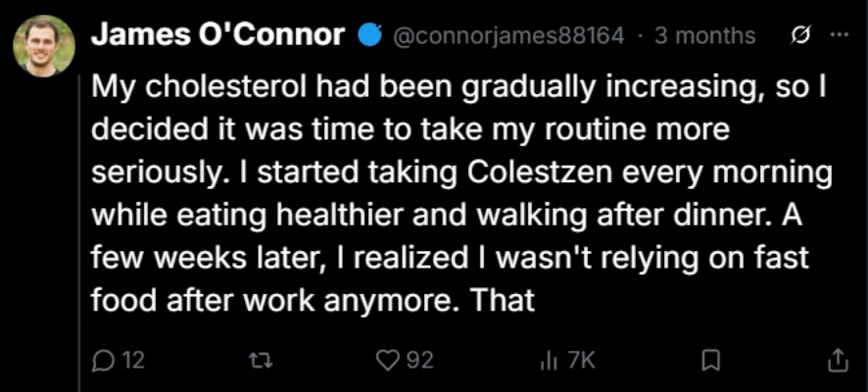Bookmark this tweet
Screen dimensions: 868x392
coord(709,362)
